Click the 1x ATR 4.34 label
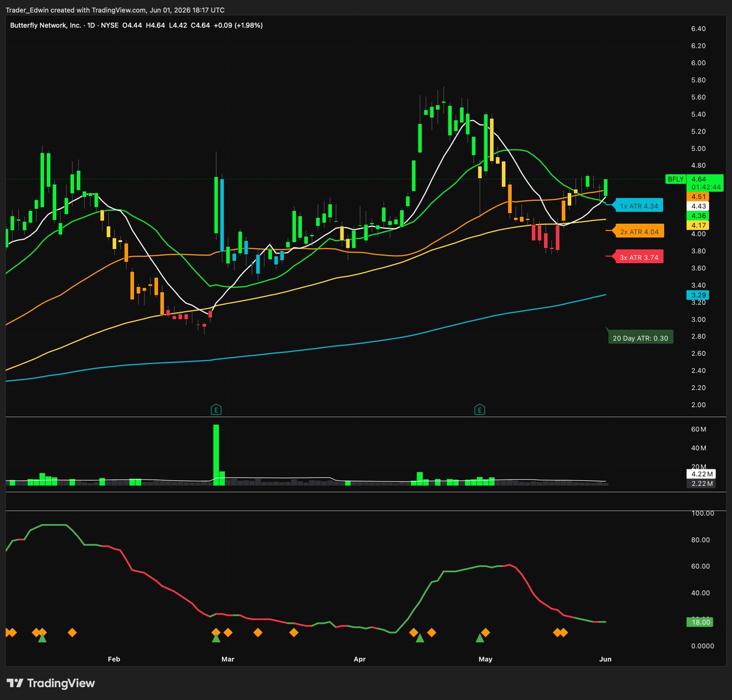 point(638,206)
